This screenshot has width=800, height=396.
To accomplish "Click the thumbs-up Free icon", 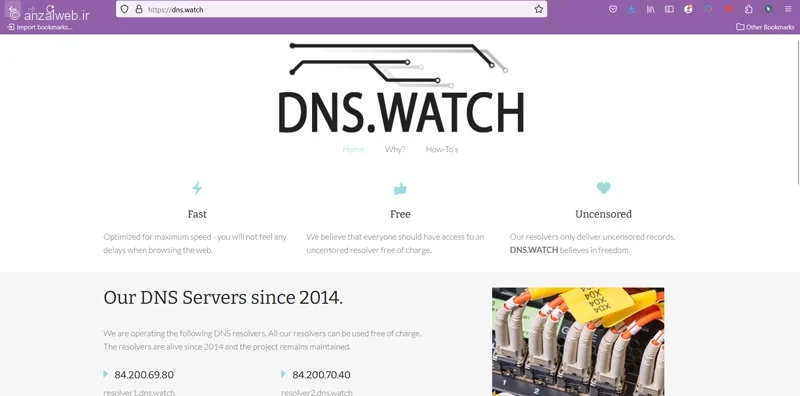I will [x=400, y=189].
